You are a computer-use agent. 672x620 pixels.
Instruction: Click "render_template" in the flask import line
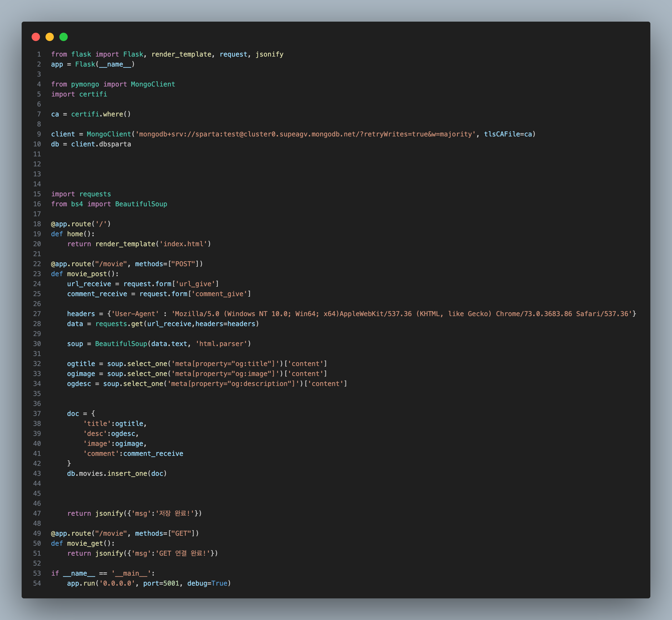[x=181, y=54]
